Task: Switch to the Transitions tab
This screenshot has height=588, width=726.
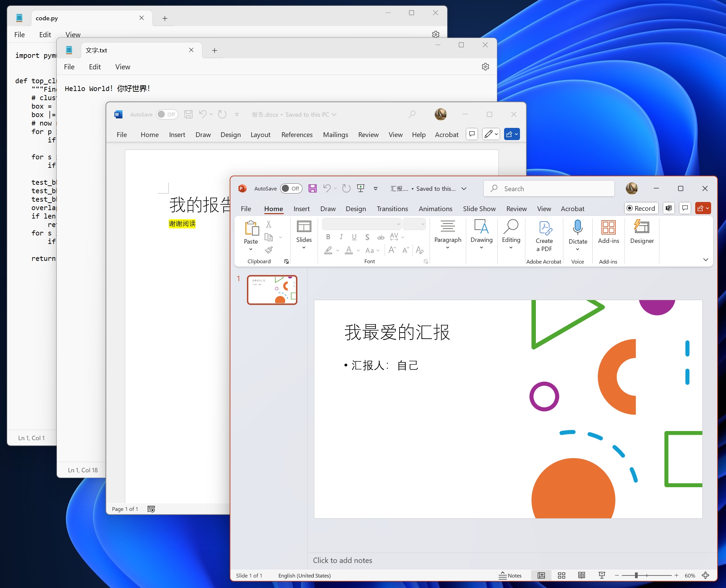Action: (392, 209)
